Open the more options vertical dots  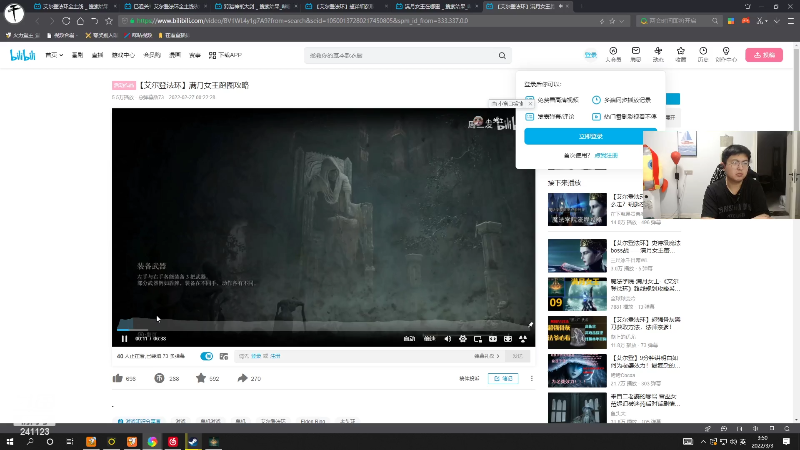coord(532,379)
